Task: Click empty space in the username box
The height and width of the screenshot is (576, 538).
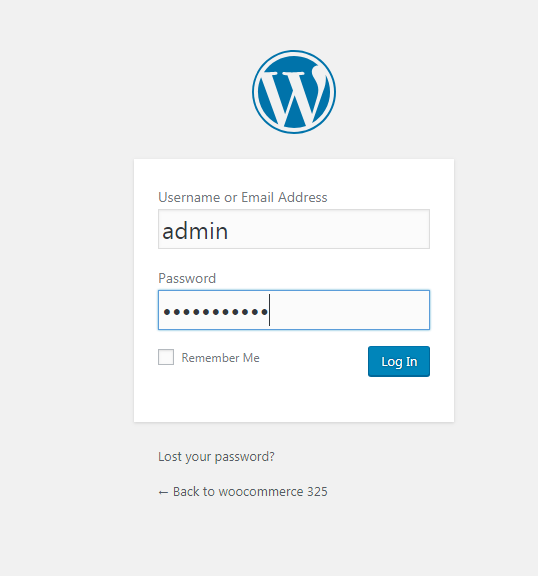Action: point(331,229)
